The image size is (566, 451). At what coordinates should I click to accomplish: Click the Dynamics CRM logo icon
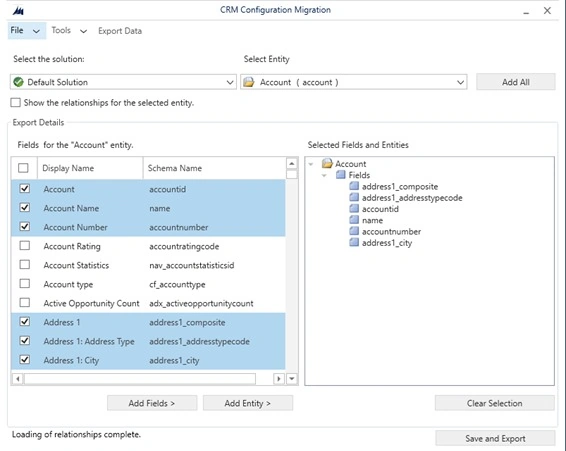pos(18,11)
